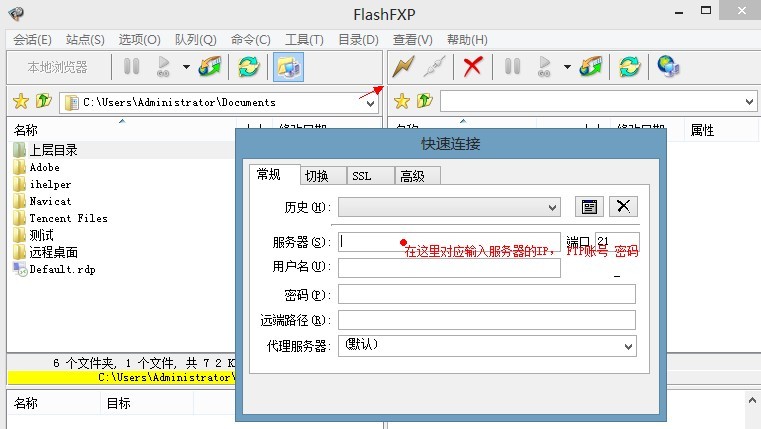Open the 会话(E) menu
Viewport: 761px width, 429px height.
coord(32,40)
